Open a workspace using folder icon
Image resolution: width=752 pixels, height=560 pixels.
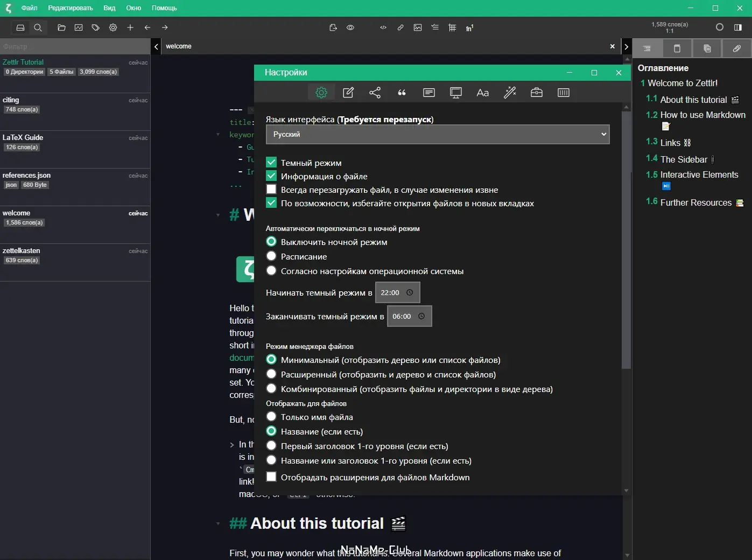(x=61, y=27)
